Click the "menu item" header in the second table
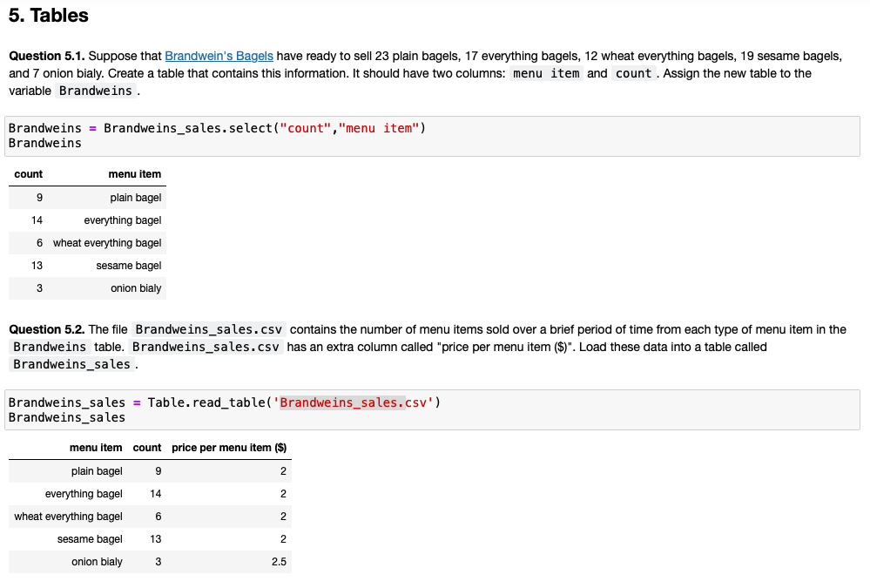This screenshot has height=588, width=870. (96, 448)
